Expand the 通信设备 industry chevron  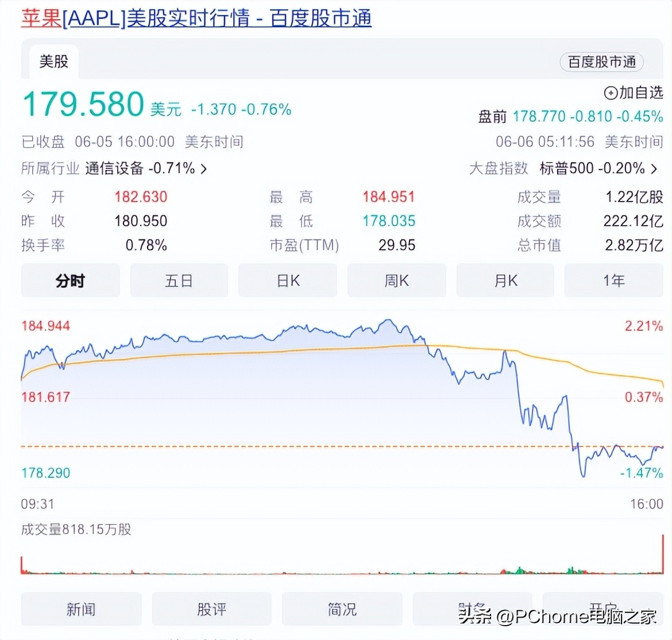(204, 169)
